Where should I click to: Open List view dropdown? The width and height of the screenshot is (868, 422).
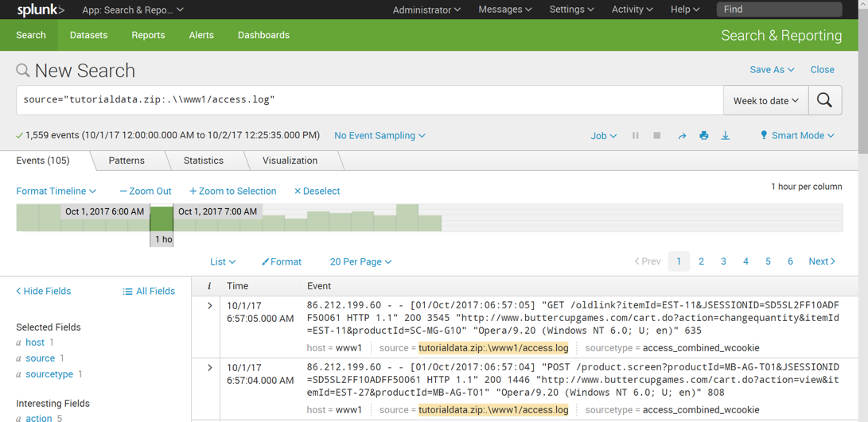223,261
